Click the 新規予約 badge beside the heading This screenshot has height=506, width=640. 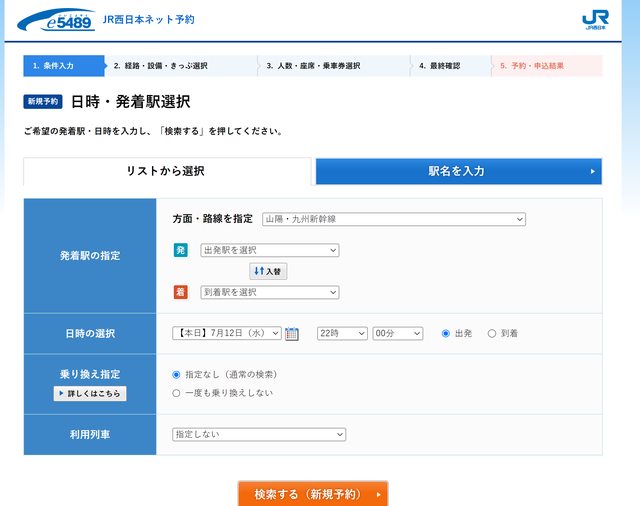[43, 102]
